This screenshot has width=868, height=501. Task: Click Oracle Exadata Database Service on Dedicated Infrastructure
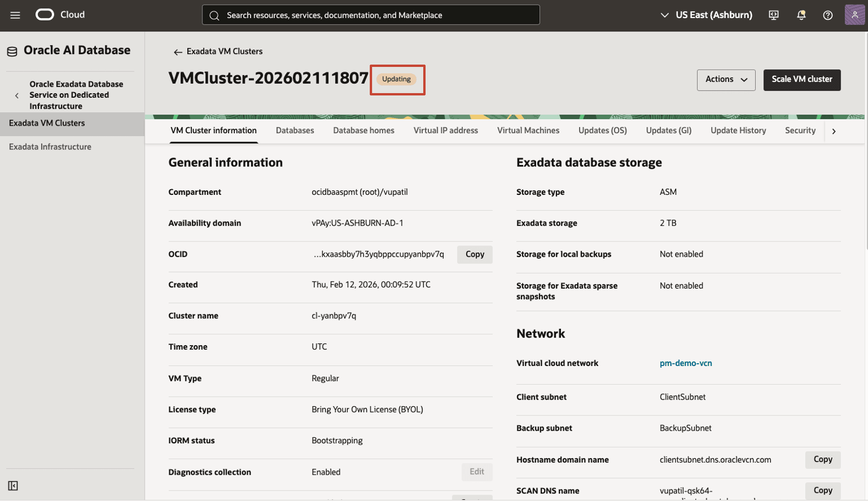pos(76,95)
